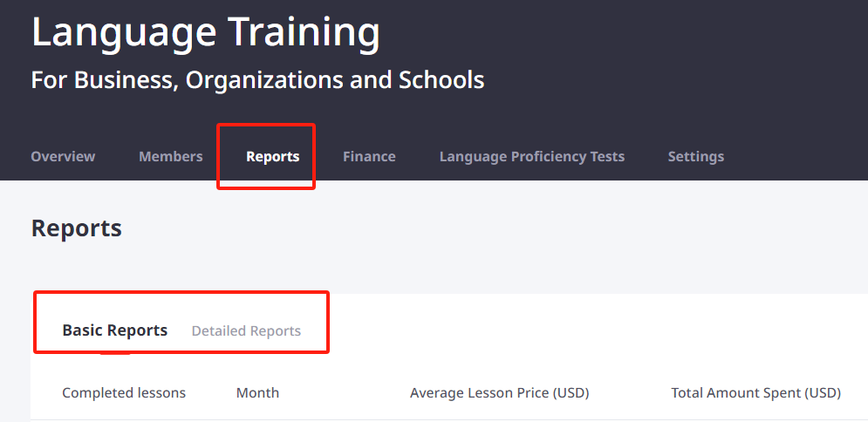Open Language Proficiency Tests tab

click(x=532, y=157)
